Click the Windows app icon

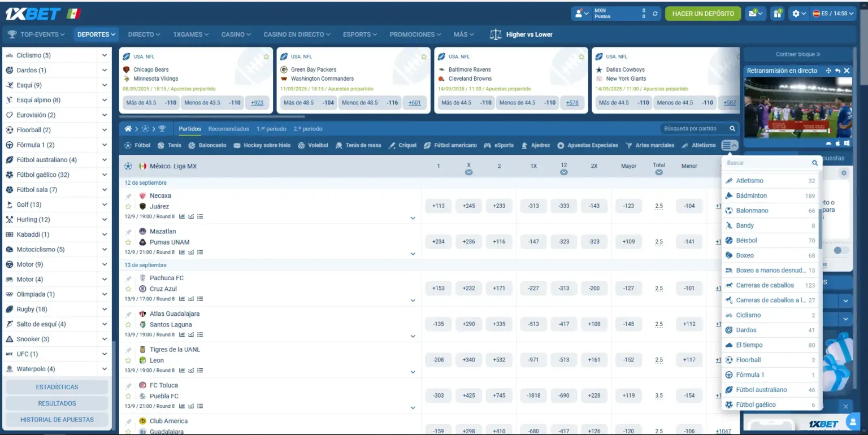pyautogui.click(x=847, y=143)
